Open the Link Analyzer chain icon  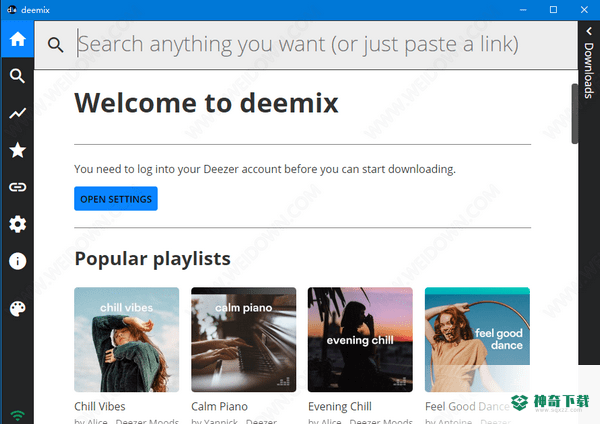tap(18, 187)
